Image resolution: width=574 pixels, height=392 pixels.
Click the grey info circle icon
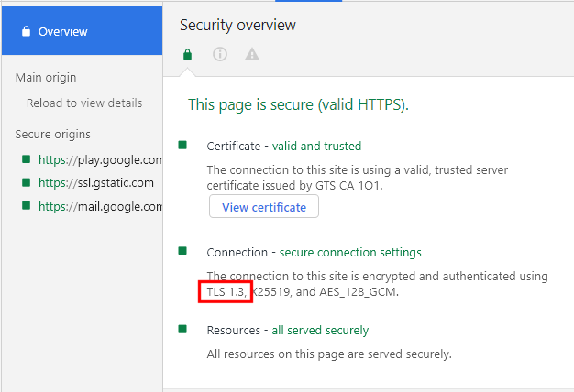220,54
